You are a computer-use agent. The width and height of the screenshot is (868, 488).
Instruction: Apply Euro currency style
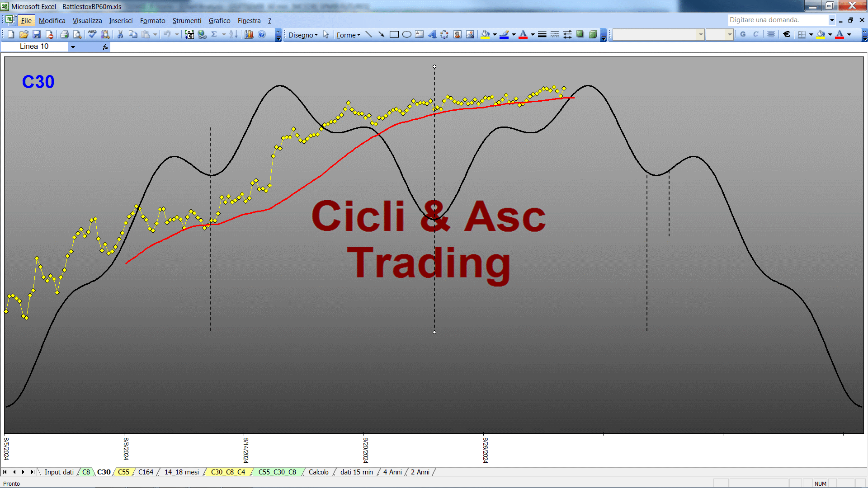(x=786, y=34)
